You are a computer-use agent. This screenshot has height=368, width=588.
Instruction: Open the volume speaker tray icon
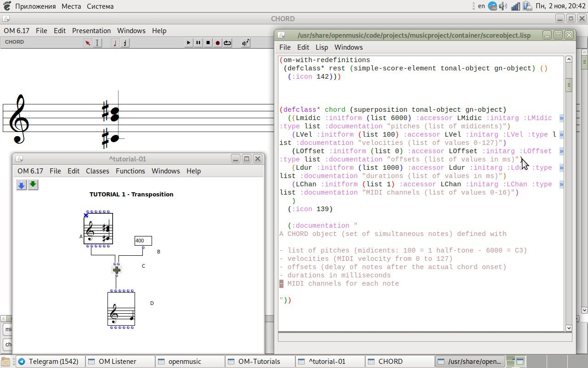point(503,6)
